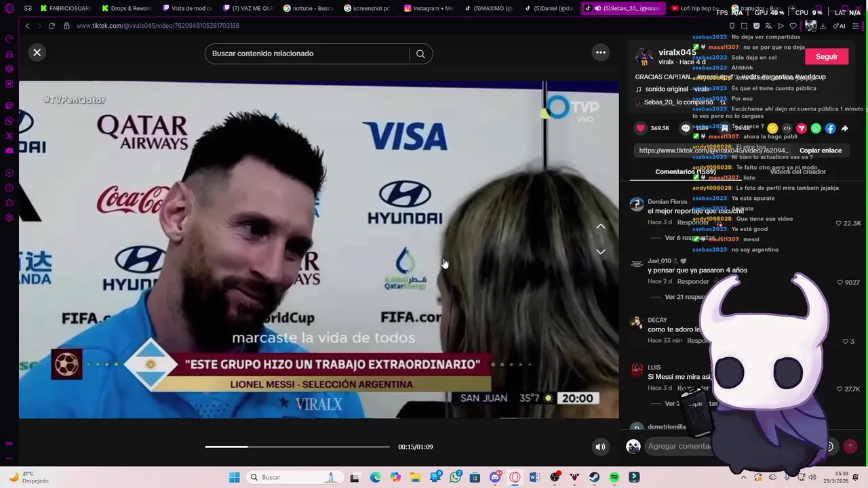Image resolution: width=868 pixels, height=488 pixels.
Task: Like the video with heart icon
Action: (x=641, y=128)
